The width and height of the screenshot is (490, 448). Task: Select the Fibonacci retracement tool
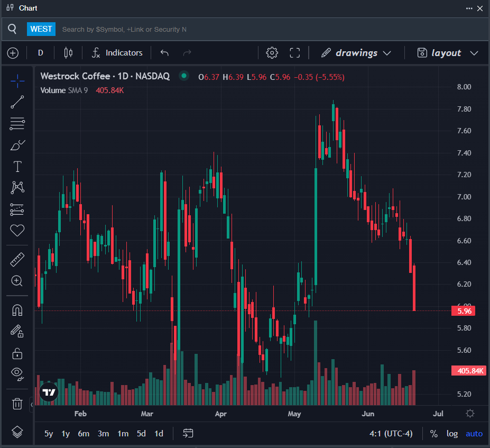pyautogui.click(x=17, y=124)
